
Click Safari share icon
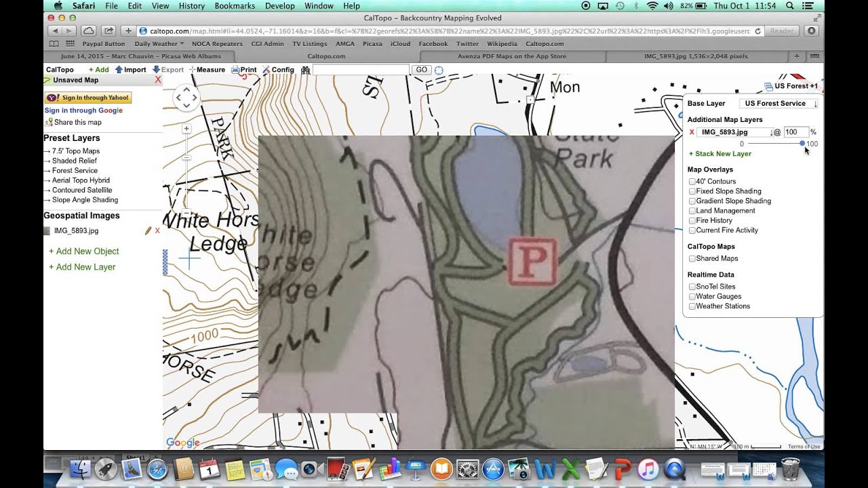[x=108, y=31]
